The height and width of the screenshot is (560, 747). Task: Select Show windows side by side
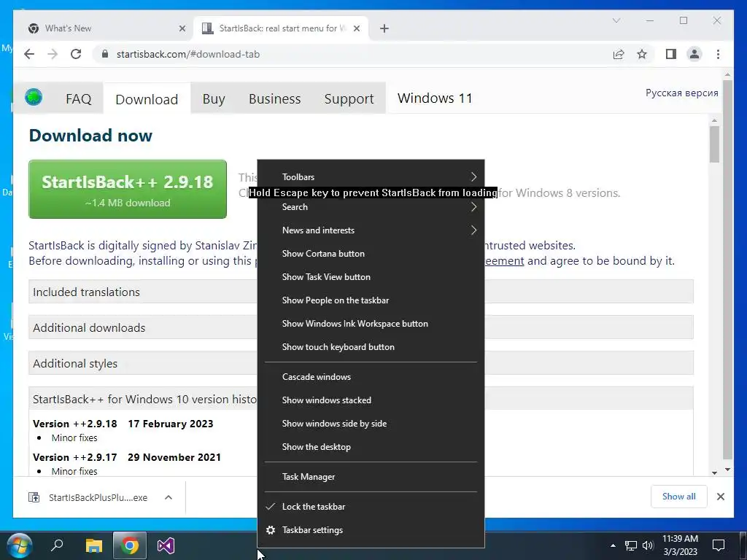pos(371,424)
